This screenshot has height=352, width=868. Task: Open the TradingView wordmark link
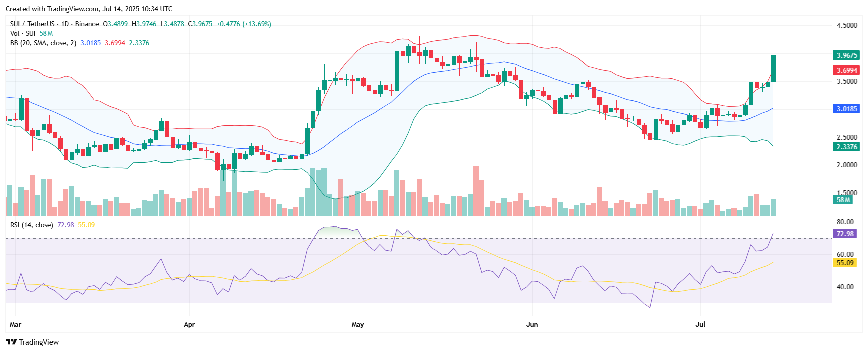[x=39, y=342]
